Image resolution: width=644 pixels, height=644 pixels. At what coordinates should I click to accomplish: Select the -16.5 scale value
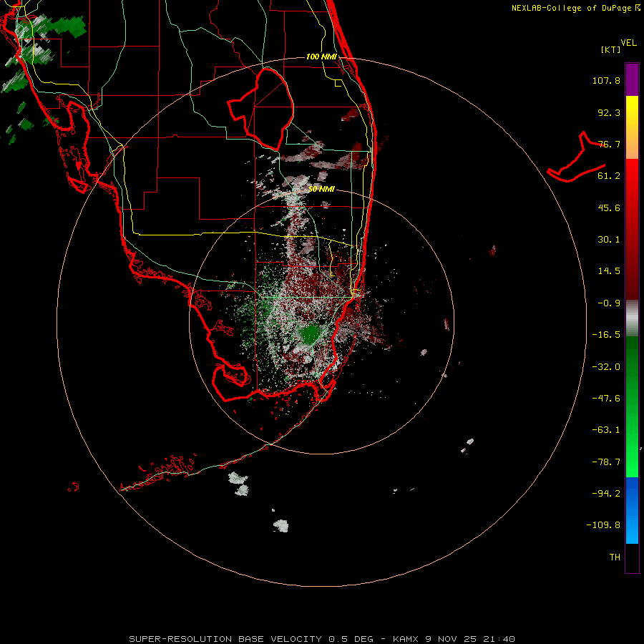pos(606,335)
